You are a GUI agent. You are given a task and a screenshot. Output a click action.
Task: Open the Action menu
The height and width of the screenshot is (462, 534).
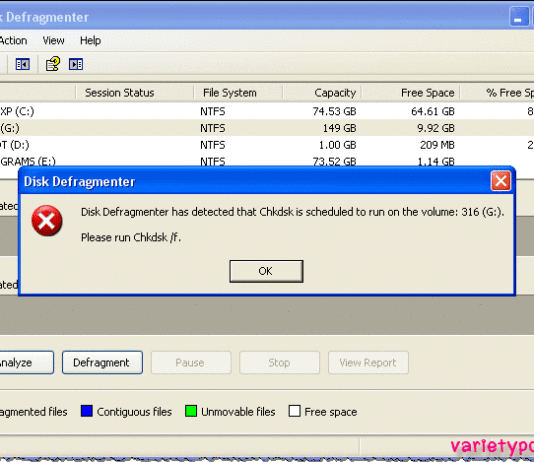point(13,41)
